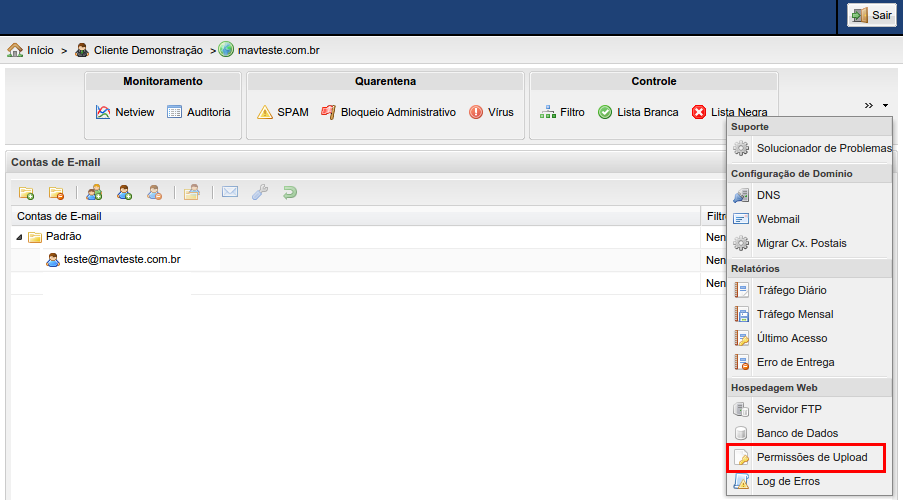Go to Início breadcrumb link
This screenshot has width=903, height=500.
[40, 49]
